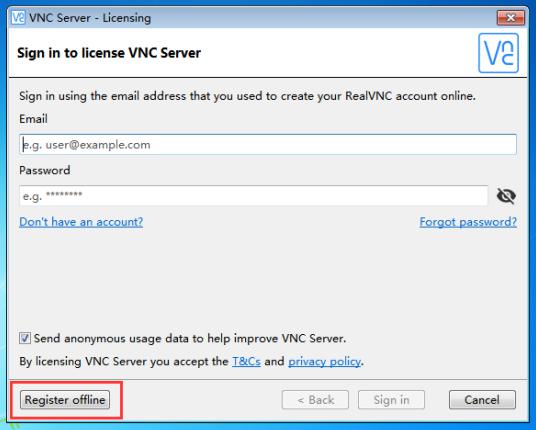Screen dimensions: 536x430
Task: Uncheck the anonymous usage data checkbox
Action: 25,338
